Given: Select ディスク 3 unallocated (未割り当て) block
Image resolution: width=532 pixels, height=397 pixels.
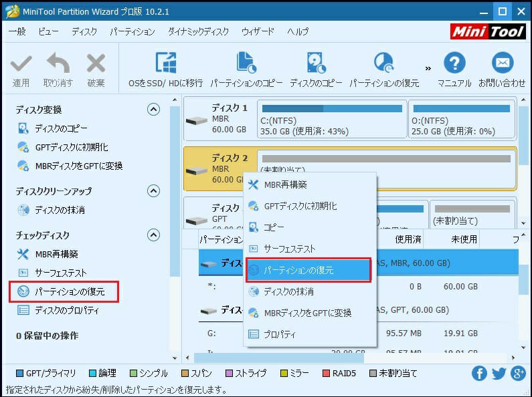Looking at the screenshot, I should (x=472, y=214).
